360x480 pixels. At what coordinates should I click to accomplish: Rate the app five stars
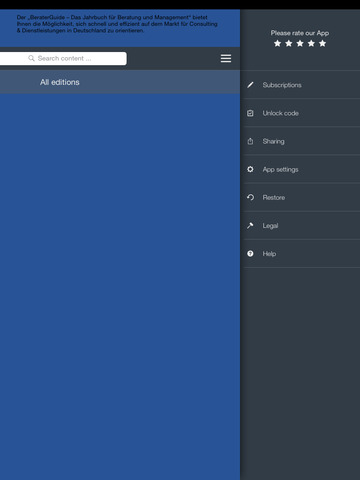[x=322, y=43]
